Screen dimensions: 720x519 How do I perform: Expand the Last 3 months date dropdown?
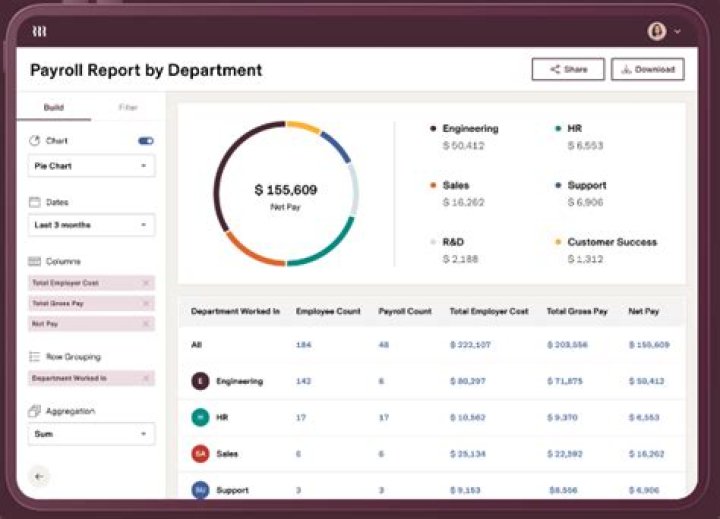pyautogui.click(x=90, y=225)
